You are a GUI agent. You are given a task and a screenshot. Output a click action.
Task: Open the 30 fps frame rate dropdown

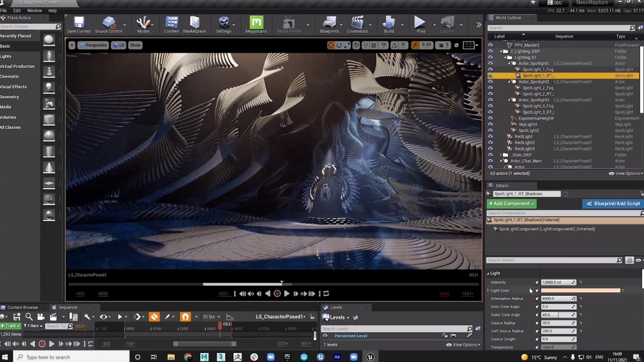(211, 317)
